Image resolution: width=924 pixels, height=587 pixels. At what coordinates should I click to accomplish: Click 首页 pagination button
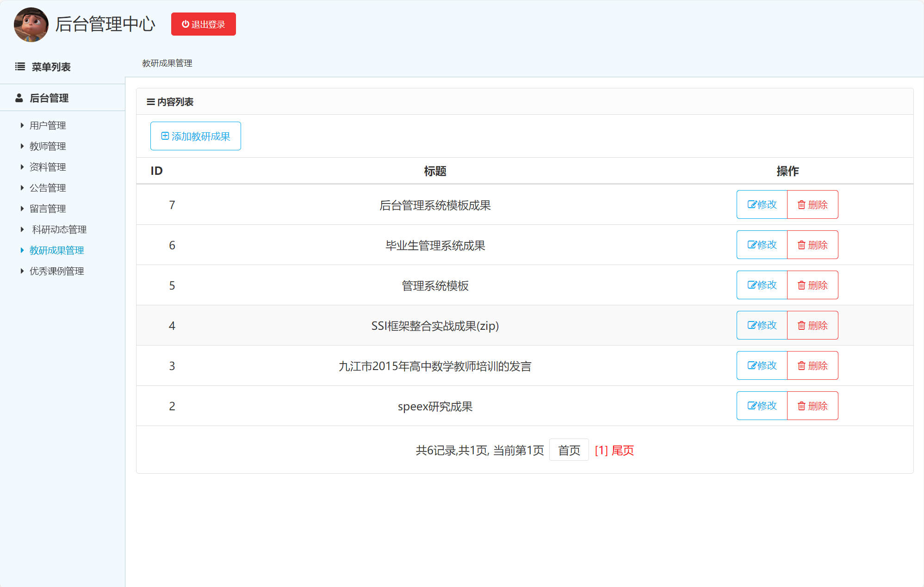click(569, 450)
